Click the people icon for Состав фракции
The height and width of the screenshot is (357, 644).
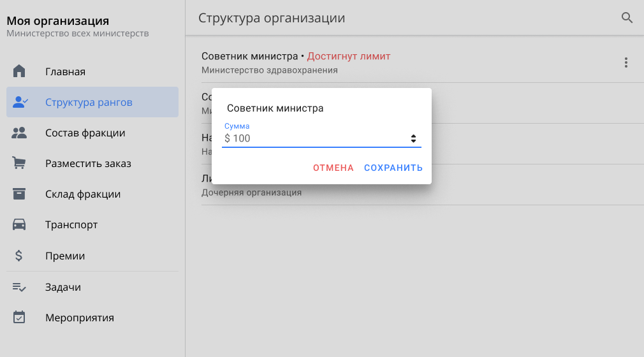[x=19, y=133]
